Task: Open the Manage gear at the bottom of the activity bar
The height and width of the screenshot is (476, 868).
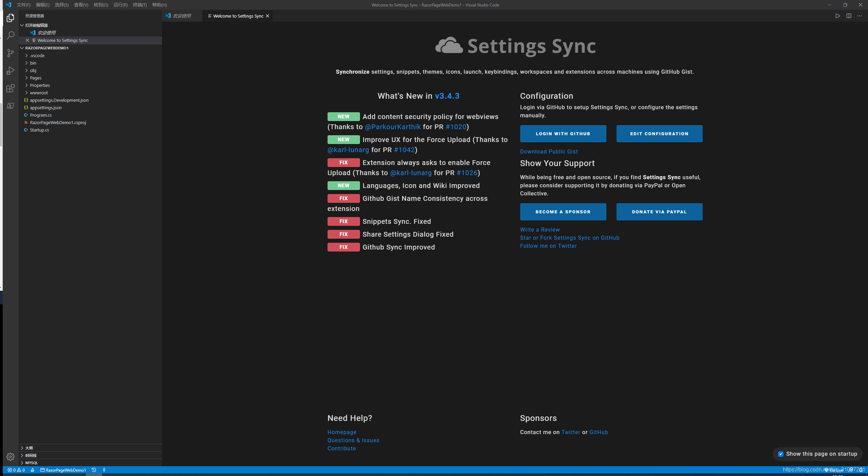Action: coord(10,457)
